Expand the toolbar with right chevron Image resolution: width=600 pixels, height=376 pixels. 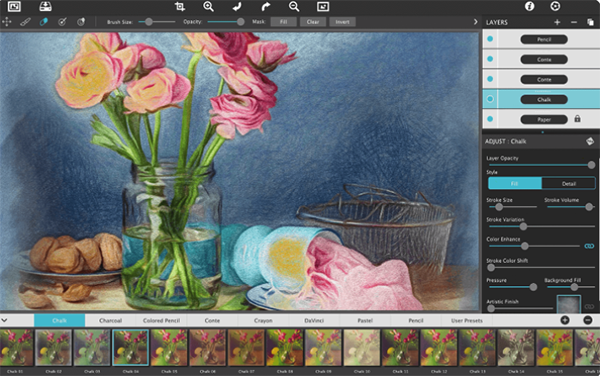475,22
